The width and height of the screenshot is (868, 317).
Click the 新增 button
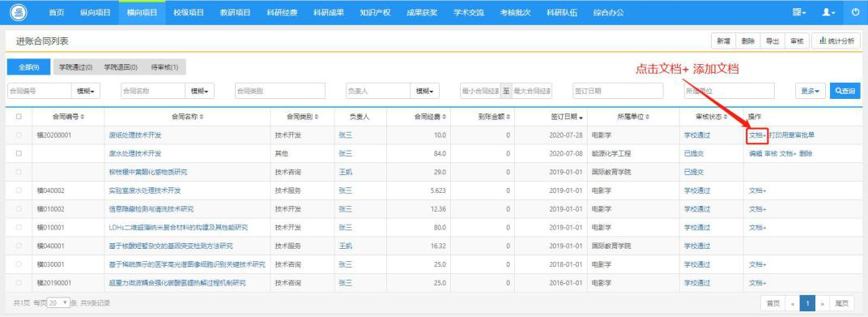723,41
